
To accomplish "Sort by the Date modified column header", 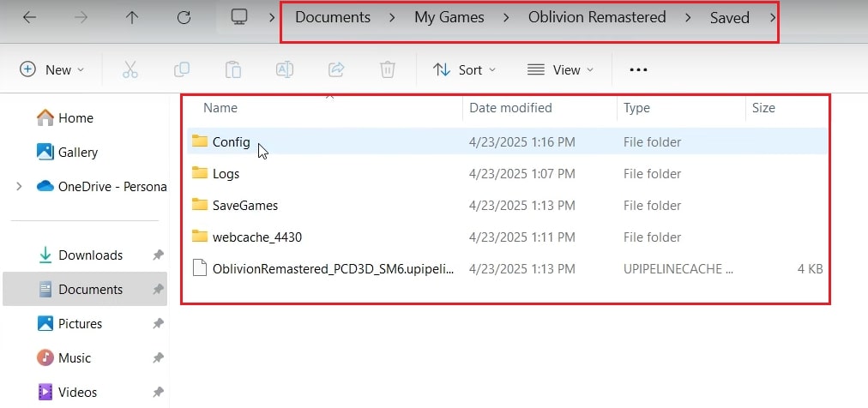I will pos(510,108).
